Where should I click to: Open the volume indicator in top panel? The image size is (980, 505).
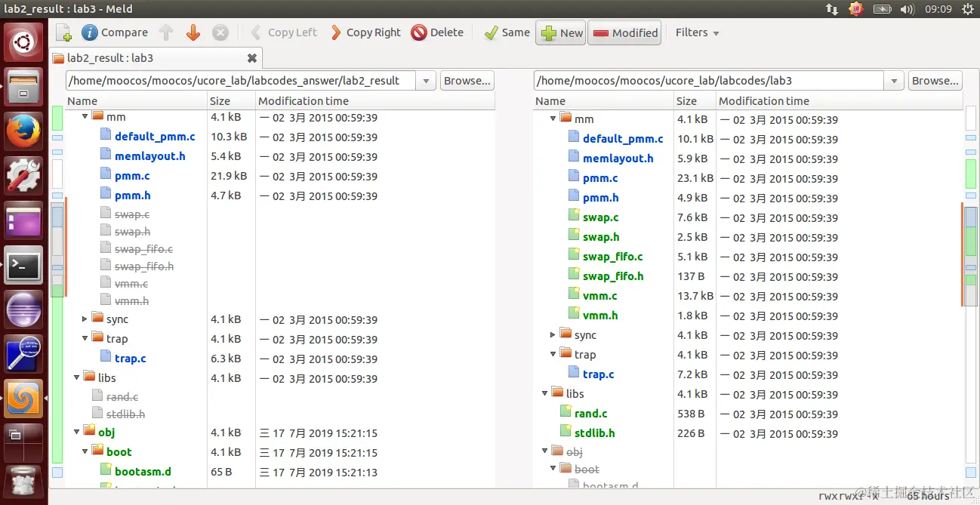click(909, 9)
